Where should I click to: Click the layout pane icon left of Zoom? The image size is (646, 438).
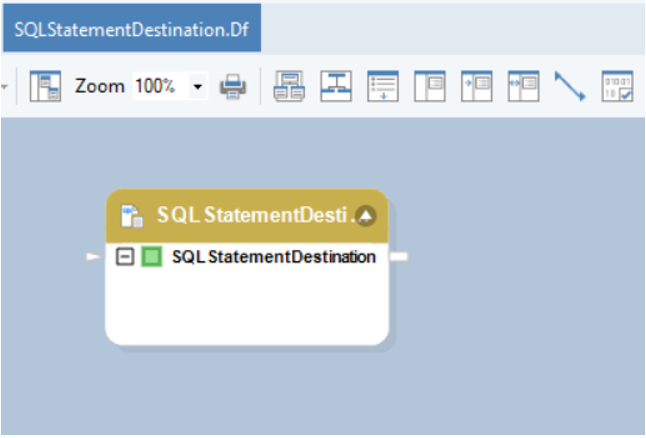tap(45, 87)
